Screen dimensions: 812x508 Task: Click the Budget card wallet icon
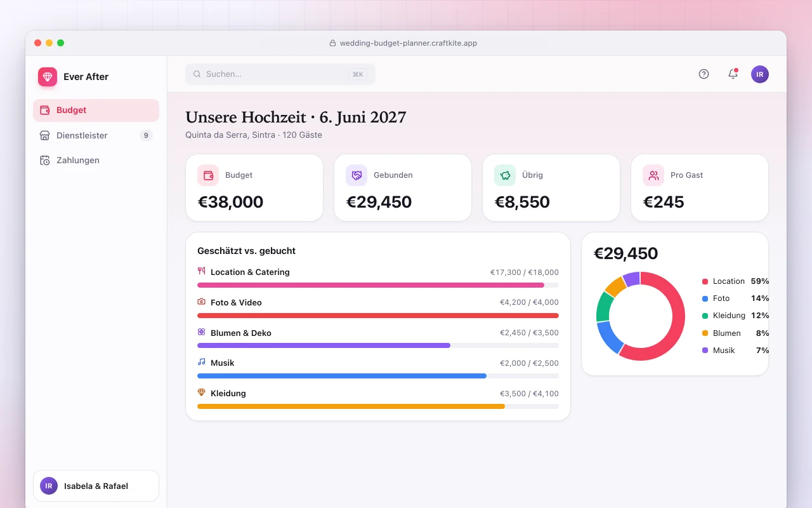click(208, 175)
